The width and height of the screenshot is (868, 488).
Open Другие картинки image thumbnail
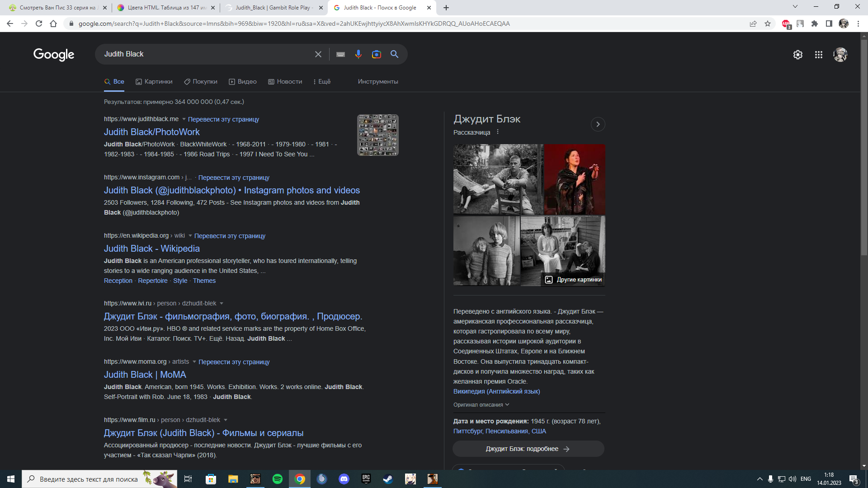[x=573, y=280]
